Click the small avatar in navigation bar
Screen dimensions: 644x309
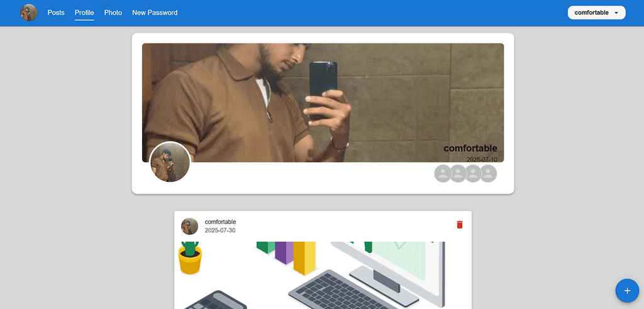tap(29, 13)
